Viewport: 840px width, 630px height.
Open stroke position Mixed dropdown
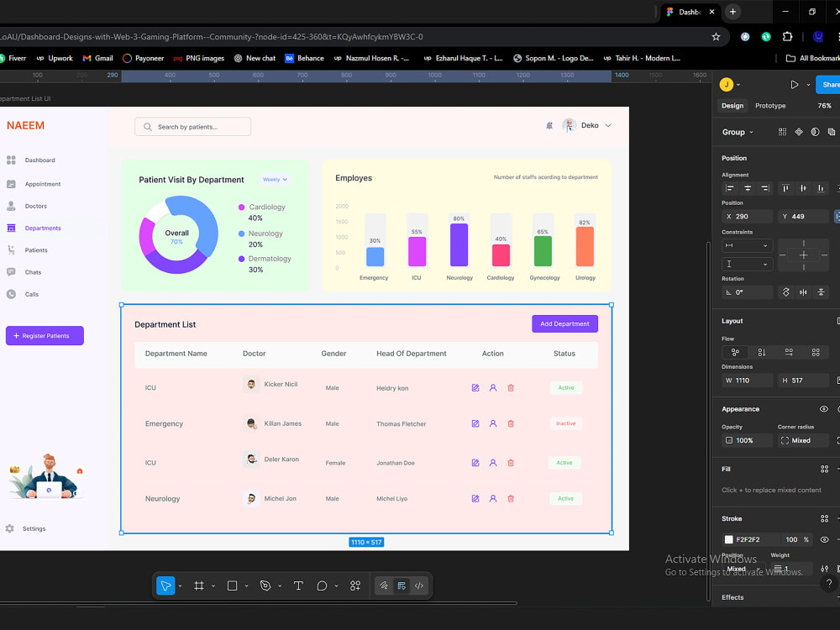744,569
